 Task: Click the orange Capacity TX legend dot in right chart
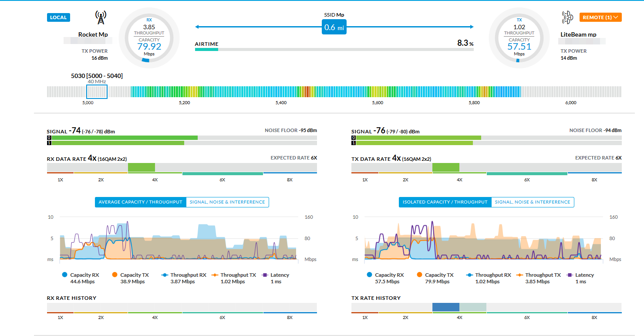click(420, 275)
